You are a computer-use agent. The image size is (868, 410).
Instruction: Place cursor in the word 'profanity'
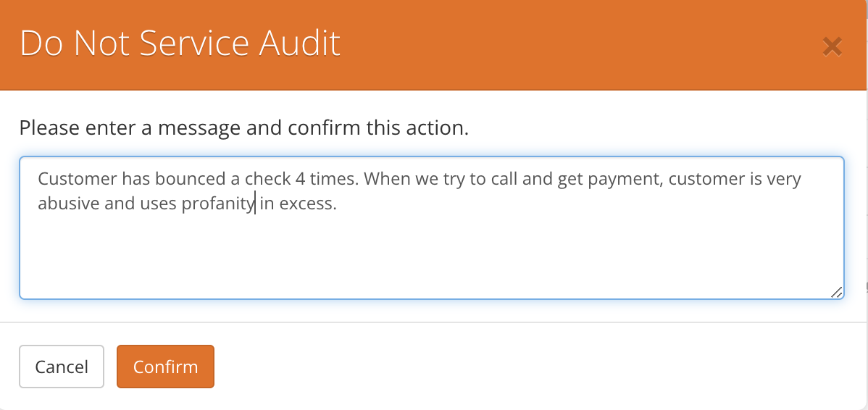point(218,205)
